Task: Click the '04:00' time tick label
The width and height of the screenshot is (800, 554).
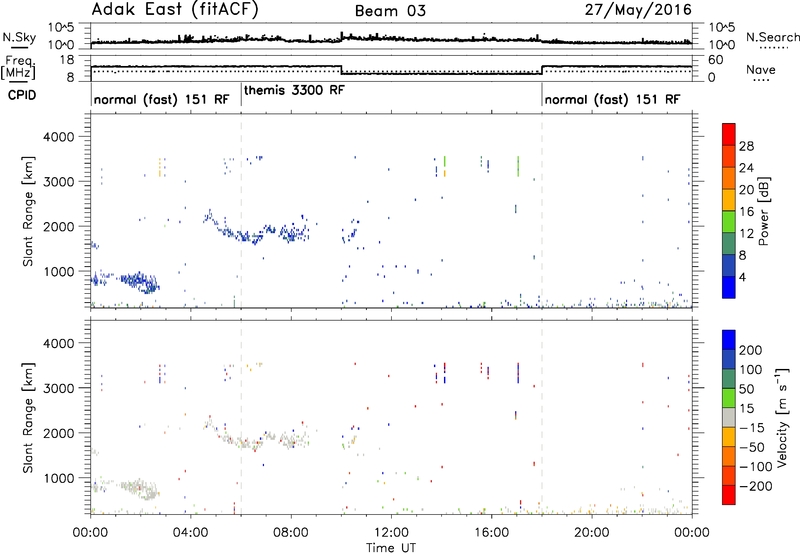Action: (190, 533)
